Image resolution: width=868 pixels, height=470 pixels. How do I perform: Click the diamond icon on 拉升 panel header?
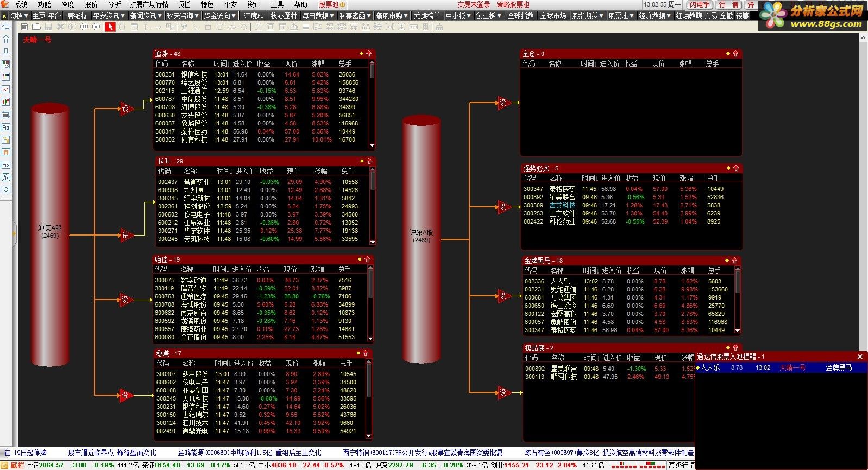point(362,161)
